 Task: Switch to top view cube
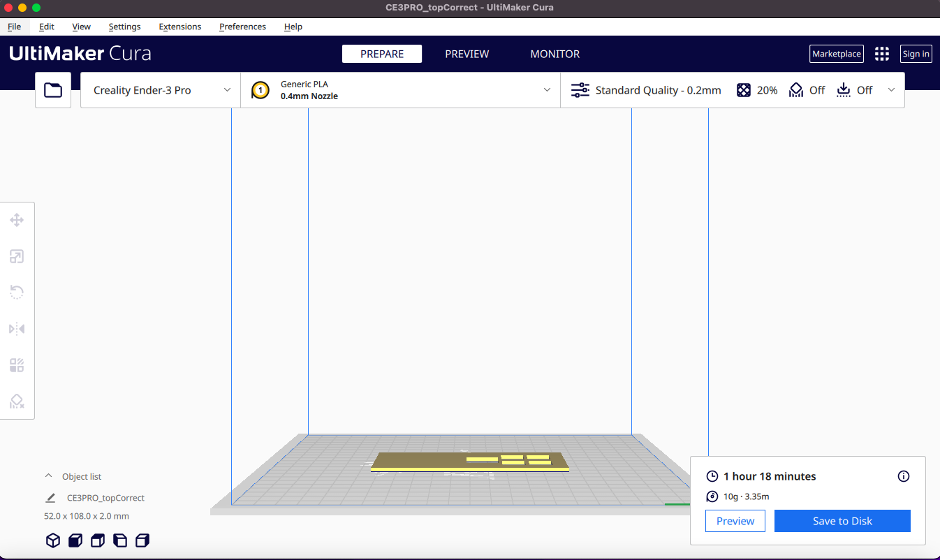[x=98, y=540]
